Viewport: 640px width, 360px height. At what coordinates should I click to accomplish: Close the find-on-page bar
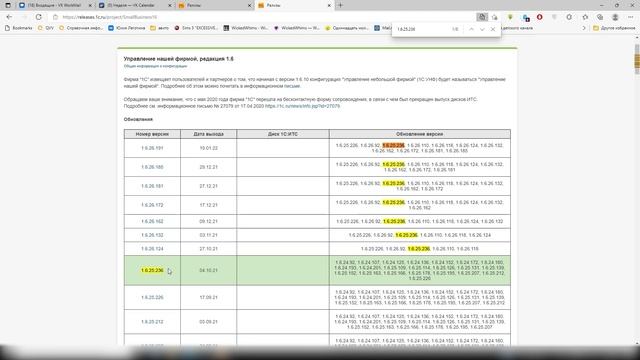point(493,29)
